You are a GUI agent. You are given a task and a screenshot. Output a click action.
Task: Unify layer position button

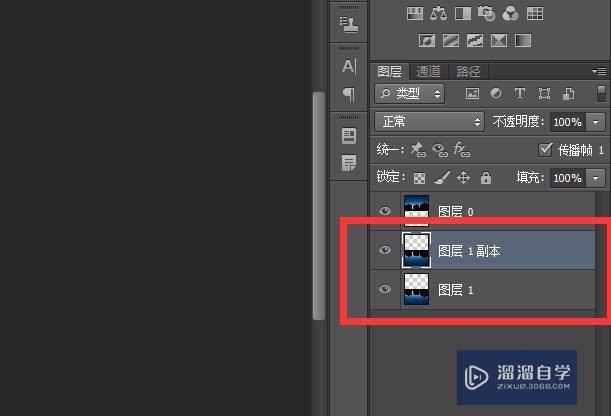tap(418, 150)
